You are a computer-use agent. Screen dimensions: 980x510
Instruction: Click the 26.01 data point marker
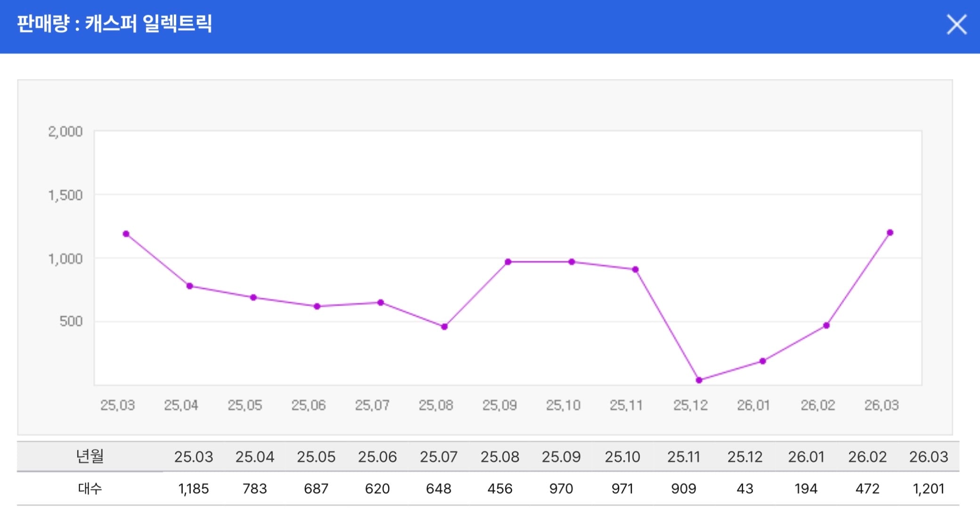(763, 361)
